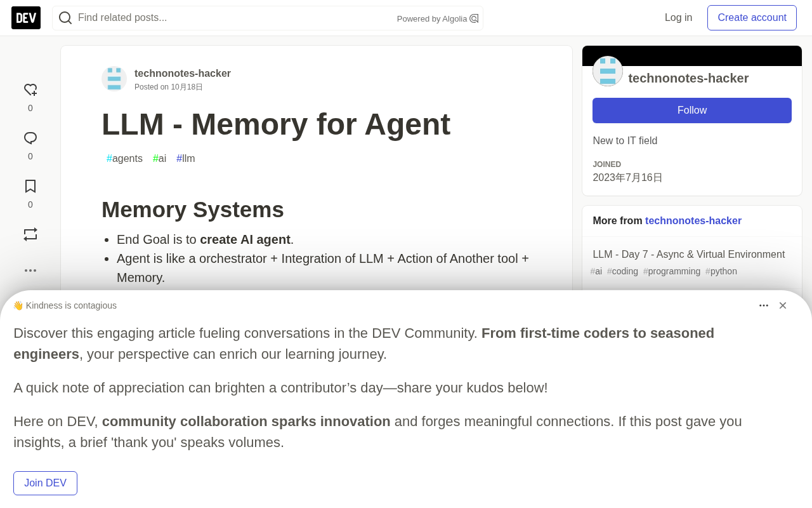Image resolution: width=812 pixels, height=508 pixels.
Task: Open the #llm tag
Action: click(x=186, y=159)
